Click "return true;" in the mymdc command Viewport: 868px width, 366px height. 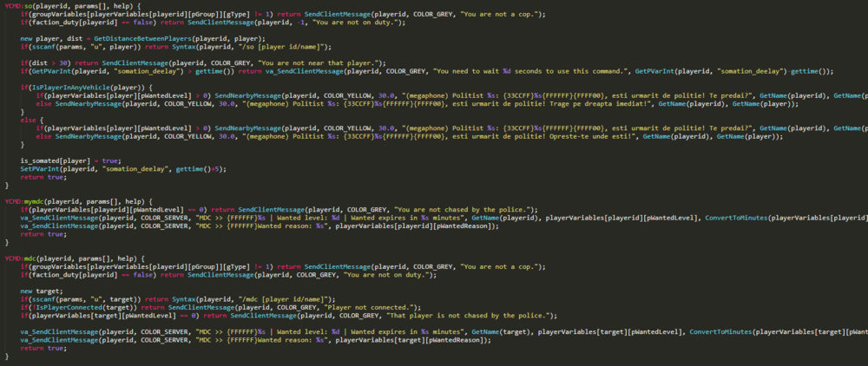click(x=43, y=234)
